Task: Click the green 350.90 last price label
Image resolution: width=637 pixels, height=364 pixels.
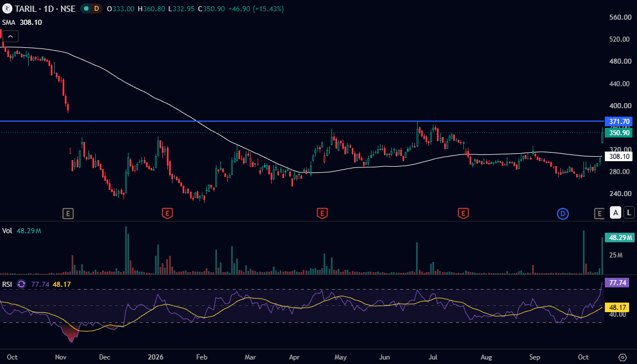Action: [619, 133]
